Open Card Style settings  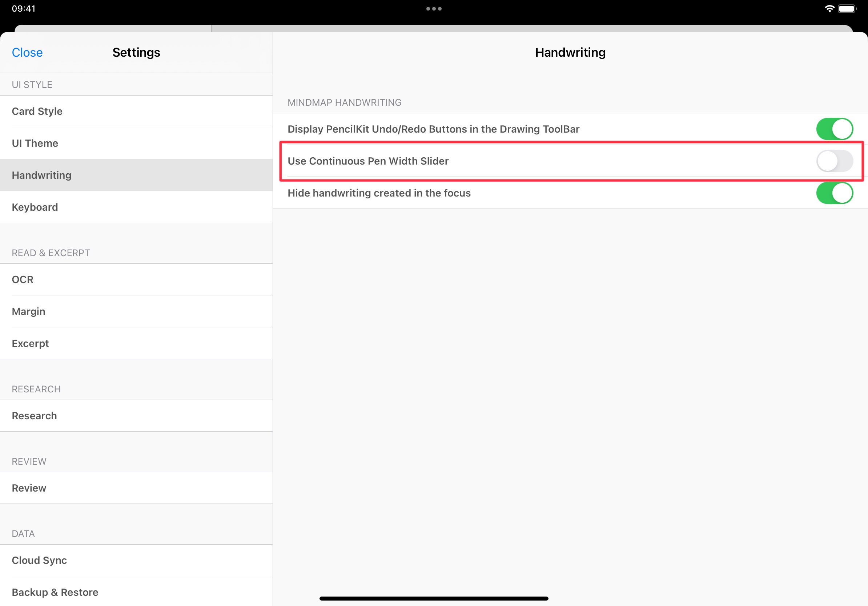tap(136, 112)
